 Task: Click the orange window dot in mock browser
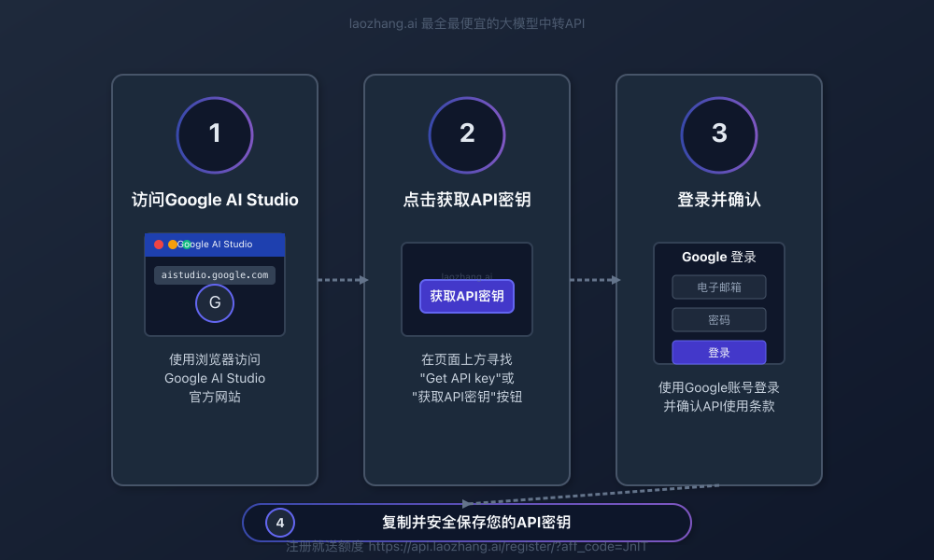pos(173,244)
